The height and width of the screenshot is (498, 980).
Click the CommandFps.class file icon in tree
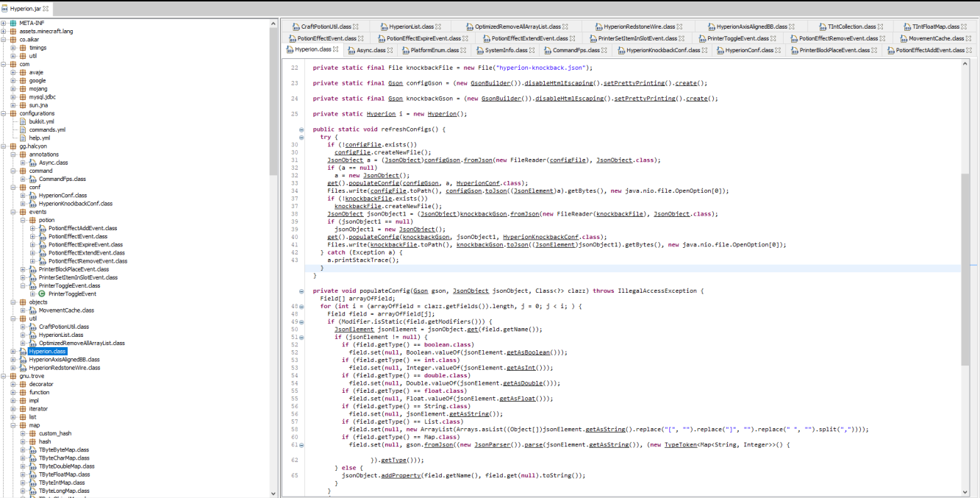[33, 179]
